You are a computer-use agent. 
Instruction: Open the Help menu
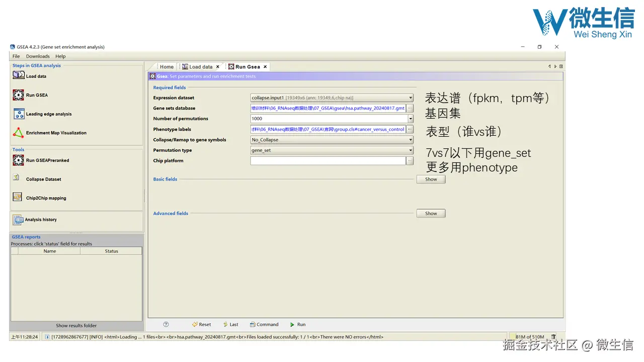(x=60, y=56)
